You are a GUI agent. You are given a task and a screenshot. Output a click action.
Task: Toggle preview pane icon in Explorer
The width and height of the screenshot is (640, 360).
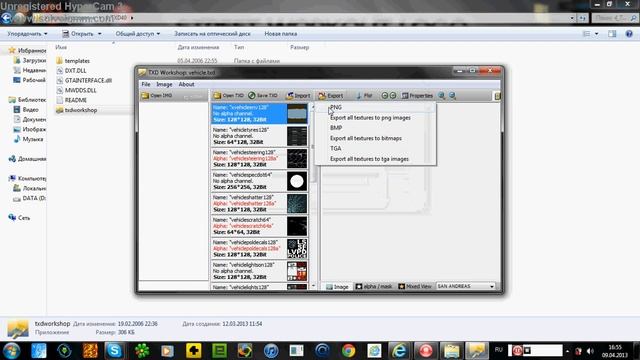[612, 34]
